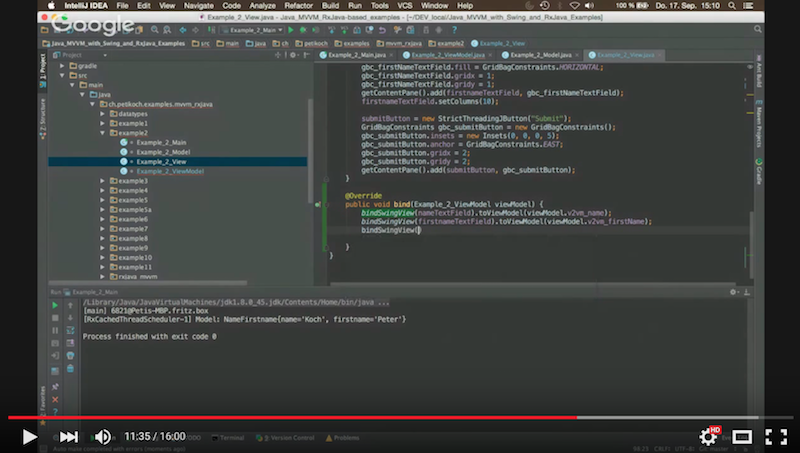Collapse src folder
Screen dimensions: 800x453
point(62,76)
